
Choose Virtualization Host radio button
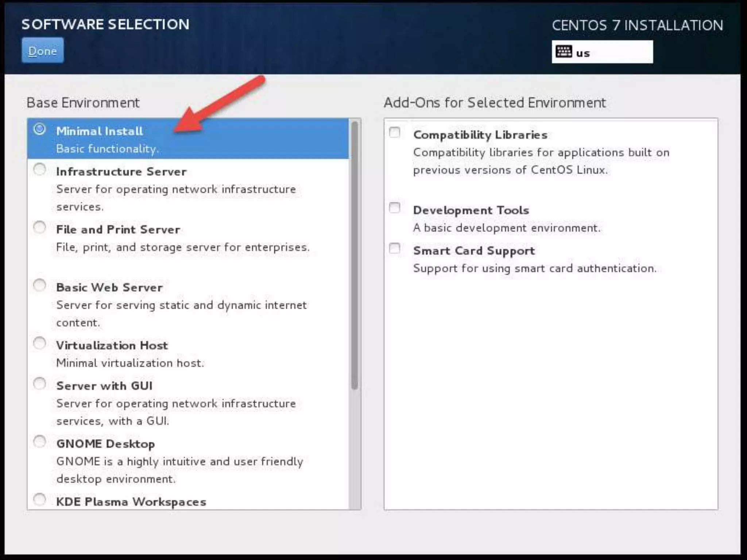point(39,343)
